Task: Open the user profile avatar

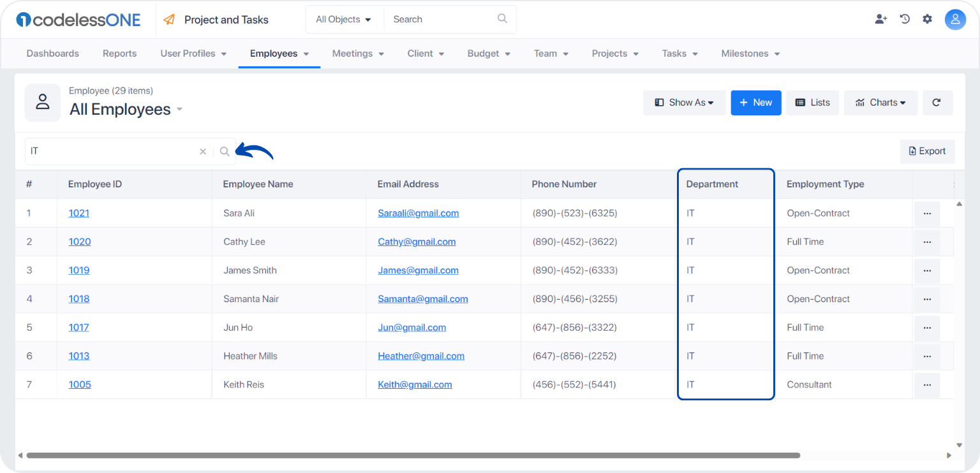Action: (955, 20)
